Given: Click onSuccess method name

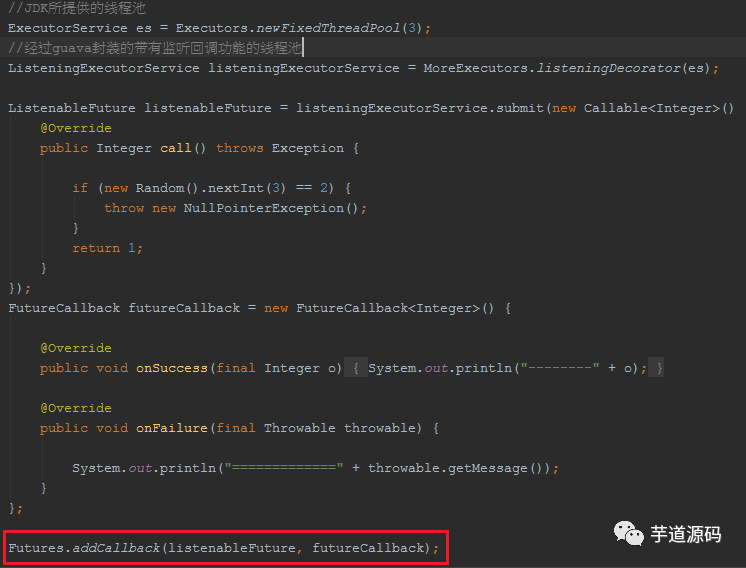Looking at the screenshot, I should click(x=172, y=368).
